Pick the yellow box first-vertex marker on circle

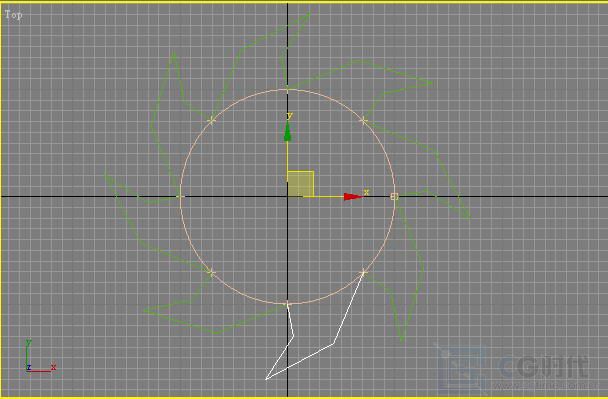[394, 197]
